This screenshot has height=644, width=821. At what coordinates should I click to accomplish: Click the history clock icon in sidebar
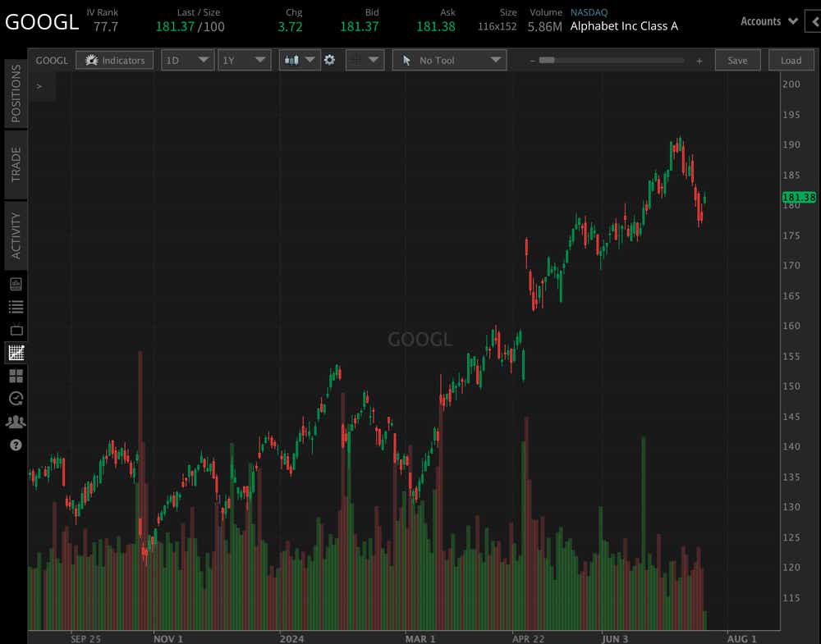tap(13, 399)
